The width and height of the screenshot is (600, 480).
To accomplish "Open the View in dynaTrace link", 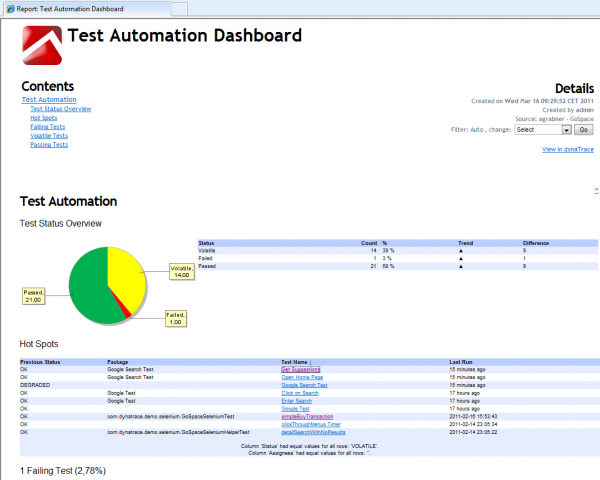I will coord(568,149).
